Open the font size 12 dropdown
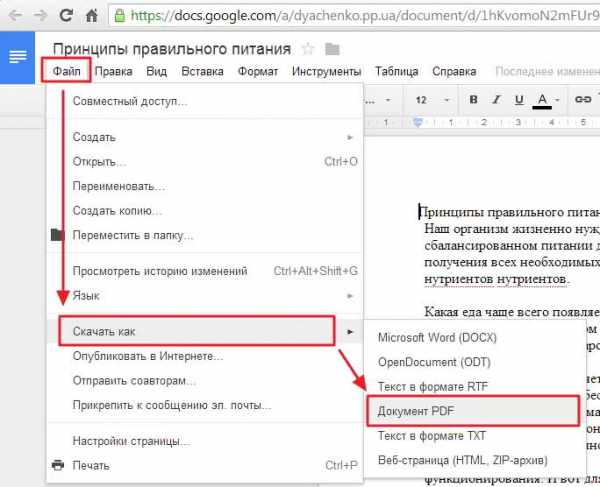 (432, 100)
